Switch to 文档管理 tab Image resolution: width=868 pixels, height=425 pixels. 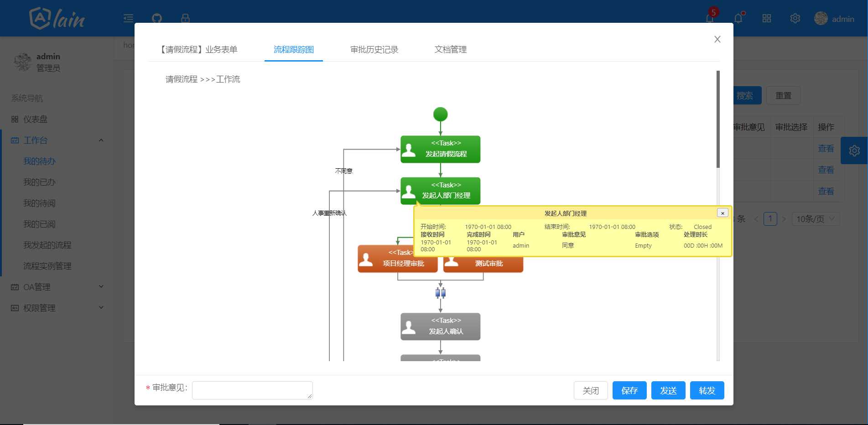pyautogui.click(x=450, y=49)
